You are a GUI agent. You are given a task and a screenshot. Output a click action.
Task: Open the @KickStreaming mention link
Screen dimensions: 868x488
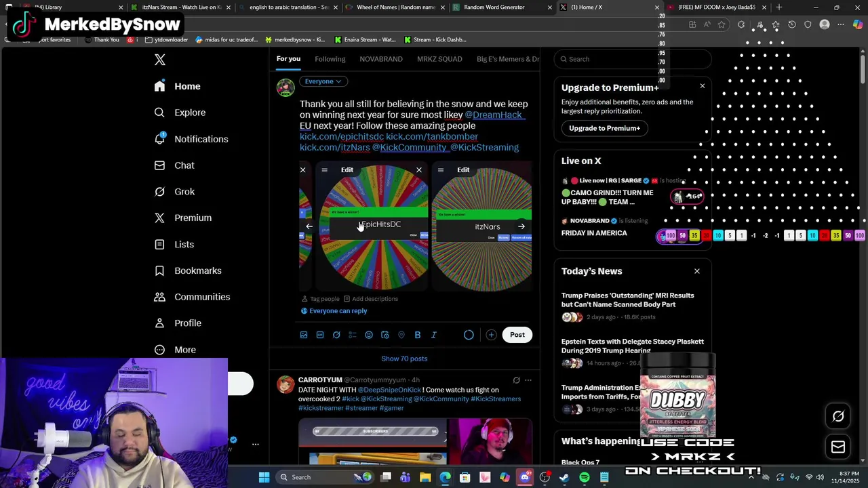(484, 147)
